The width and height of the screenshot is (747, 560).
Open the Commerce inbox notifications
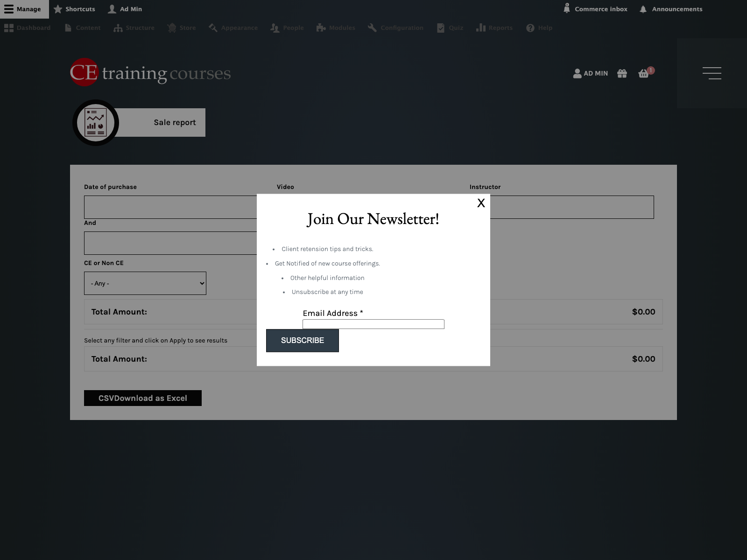(595, 9)
